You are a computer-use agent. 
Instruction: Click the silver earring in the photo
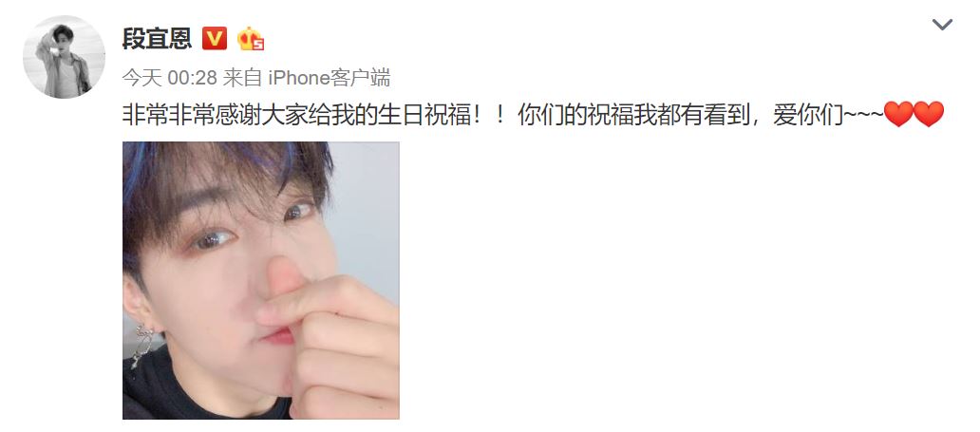141,345
